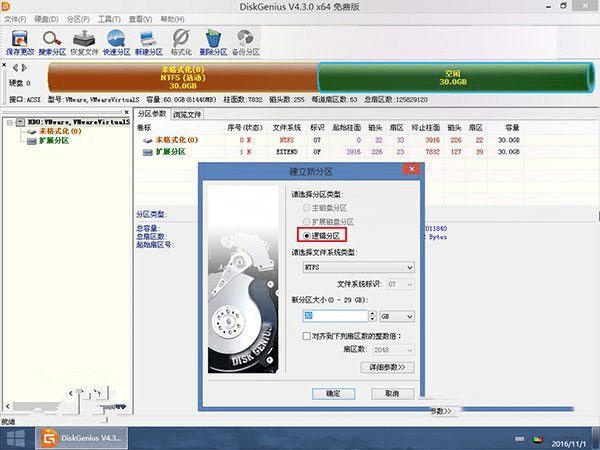Click the next disk right arrow
Viewport: 600px width, 450px height.
click(x=24, y=68)
